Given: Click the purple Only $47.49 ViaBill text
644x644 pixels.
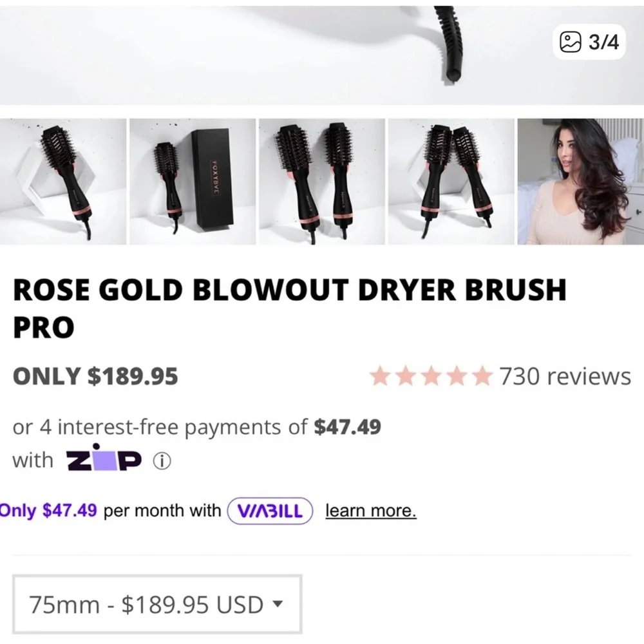Looking at the screenshot, I should tap(48, 511).
